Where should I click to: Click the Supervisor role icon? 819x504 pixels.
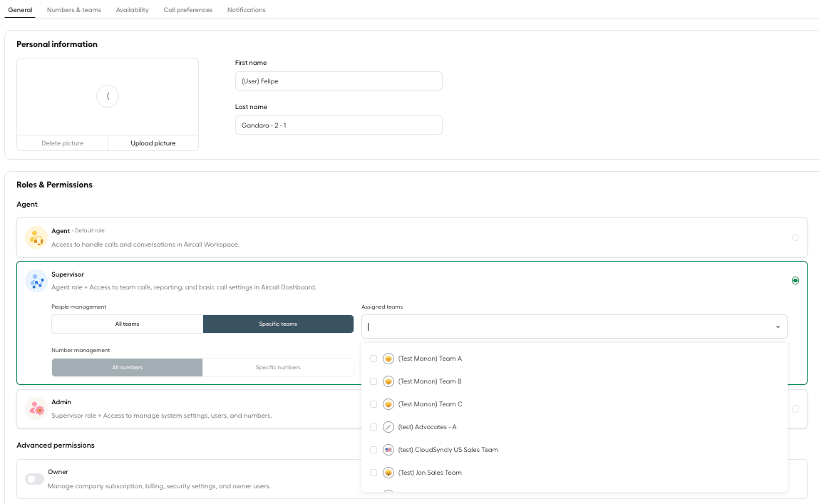coord(36,281)
